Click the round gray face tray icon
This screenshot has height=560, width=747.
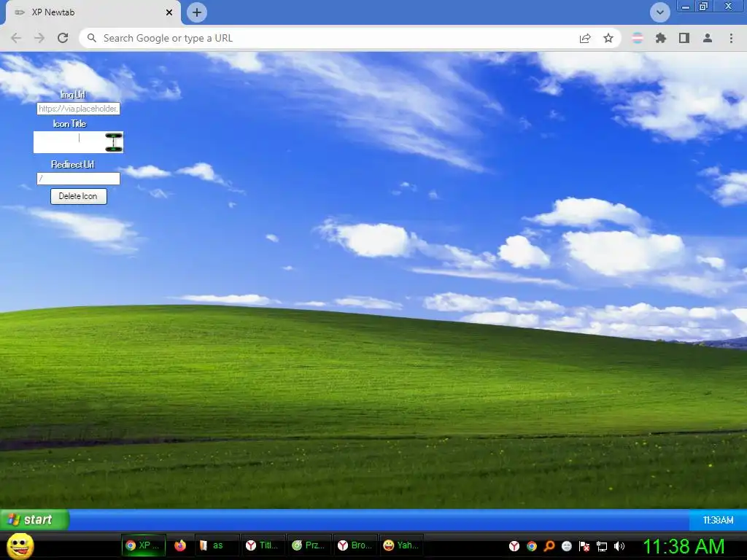tap(566, 546)
